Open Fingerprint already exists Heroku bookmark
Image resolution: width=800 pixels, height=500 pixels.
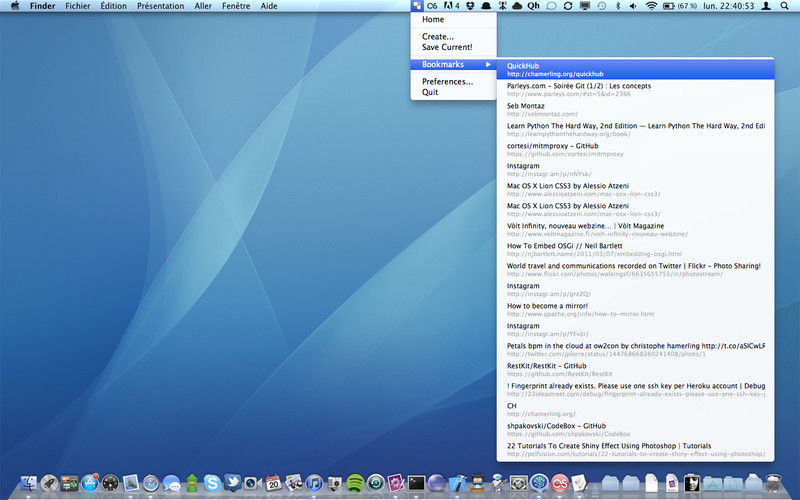tap(635, 390)
